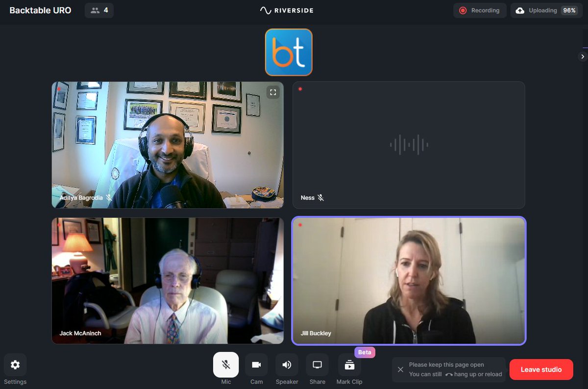Click the Riverside logo in the top bar
This screenshot has width=588, height=389.
287,10
